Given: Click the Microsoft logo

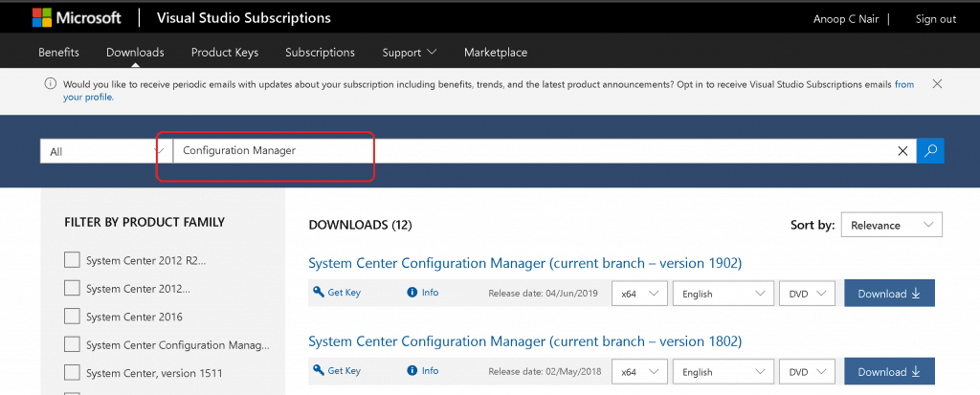Looking at the screenshot, I should click(77, 18).
